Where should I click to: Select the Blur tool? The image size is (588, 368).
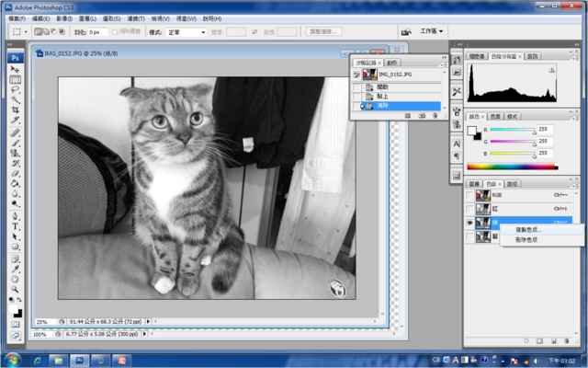pos(15,193)
